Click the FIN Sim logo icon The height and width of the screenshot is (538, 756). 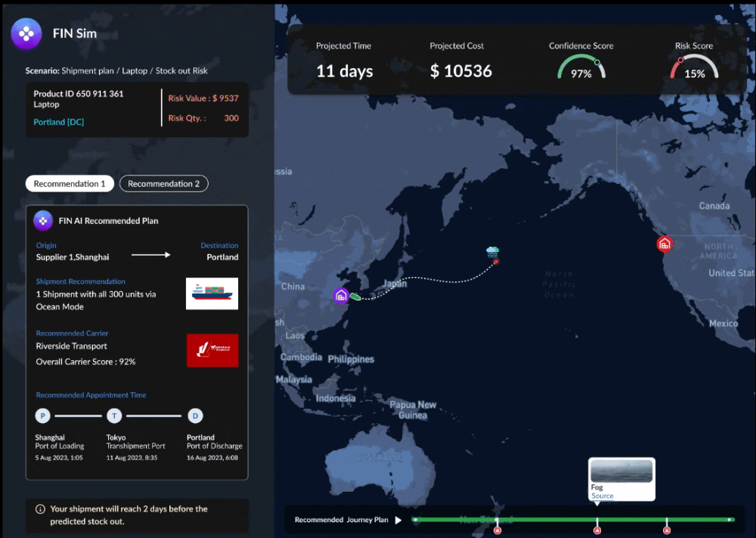click(26, 33)
